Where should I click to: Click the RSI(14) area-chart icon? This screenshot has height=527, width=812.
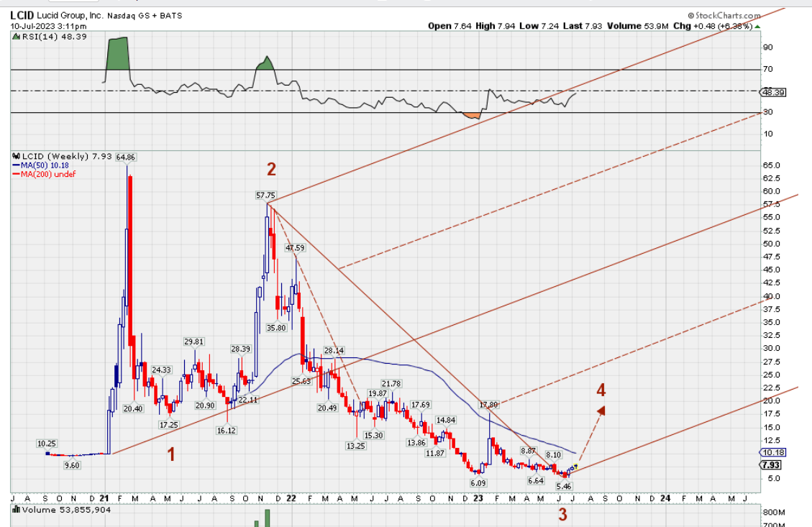[x=14, y=36]
